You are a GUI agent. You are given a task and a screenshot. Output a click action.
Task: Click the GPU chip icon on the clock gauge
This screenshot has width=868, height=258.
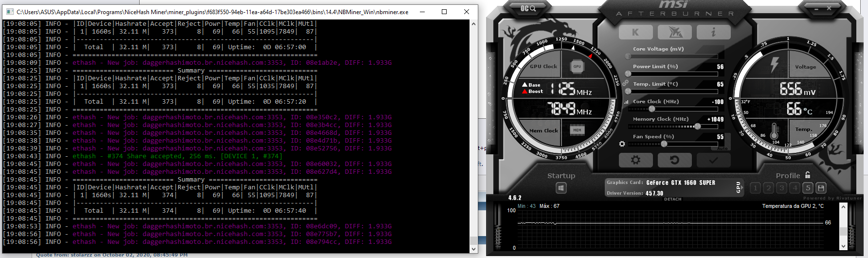577,66
